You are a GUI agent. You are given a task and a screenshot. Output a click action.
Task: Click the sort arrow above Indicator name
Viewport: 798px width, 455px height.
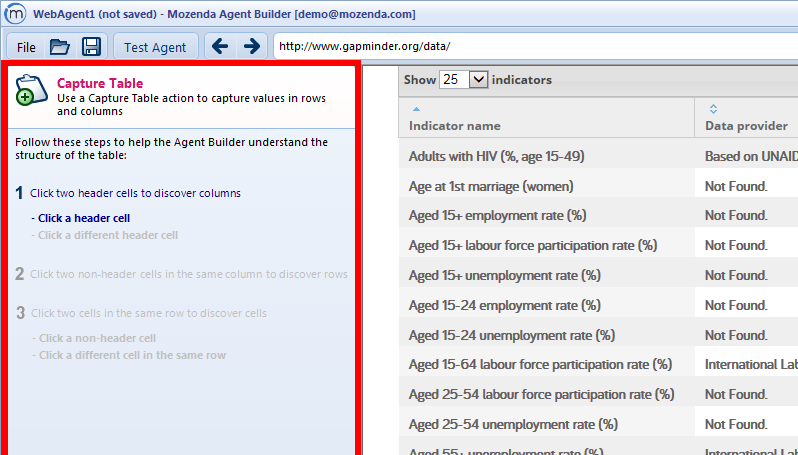tap(416, 108)
